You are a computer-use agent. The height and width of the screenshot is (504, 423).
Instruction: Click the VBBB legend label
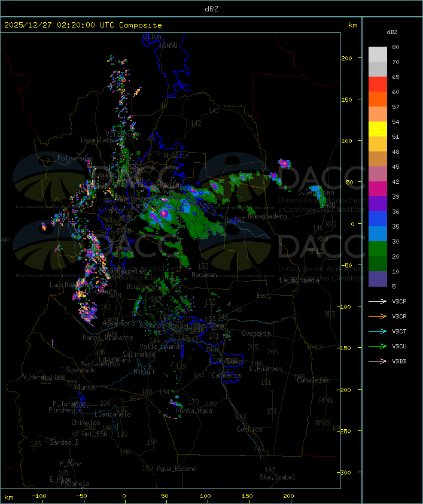(399, 362)
